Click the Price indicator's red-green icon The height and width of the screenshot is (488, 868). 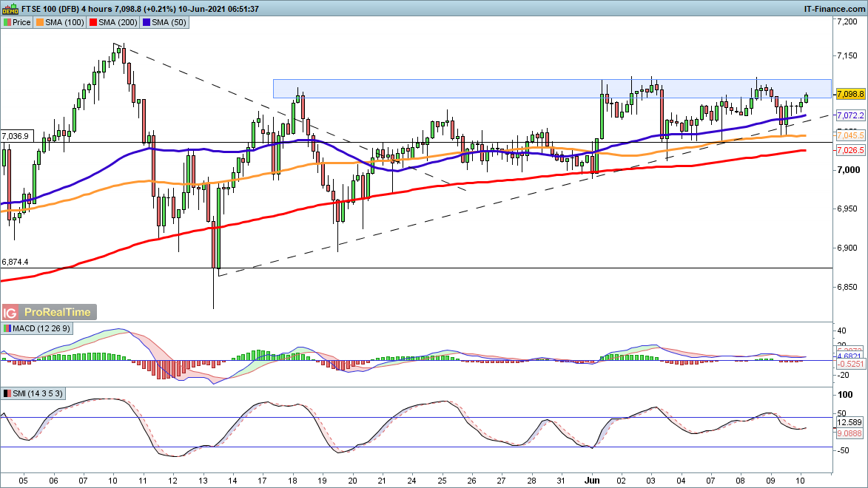click(7, 22)
